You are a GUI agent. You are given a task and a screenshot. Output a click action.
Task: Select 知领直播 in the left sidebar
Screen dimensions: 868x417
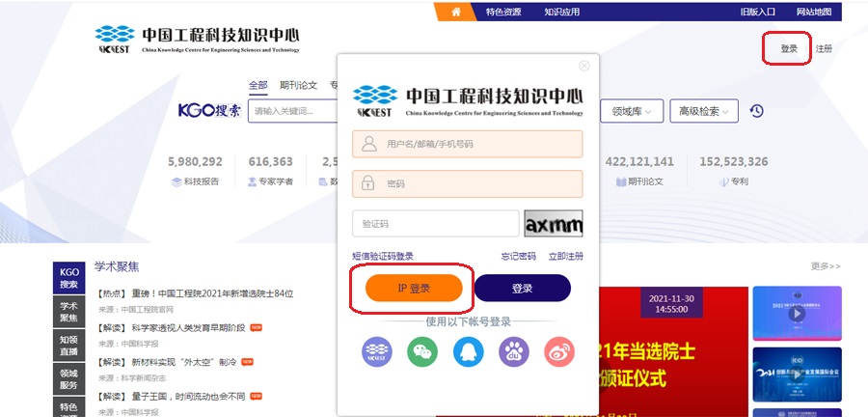pyautogui.click(x=69, y=346)
